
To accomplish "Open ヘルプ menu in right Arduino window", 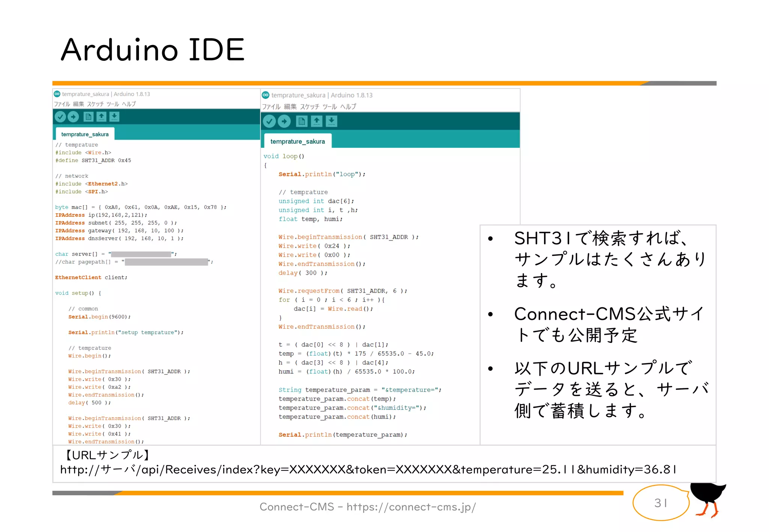I will pos(348,107).
